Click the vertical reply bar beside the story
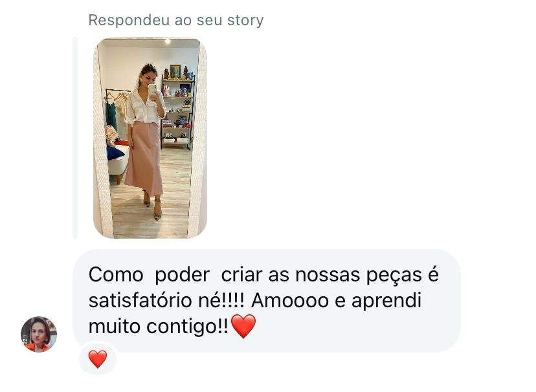 pos(75,138)
